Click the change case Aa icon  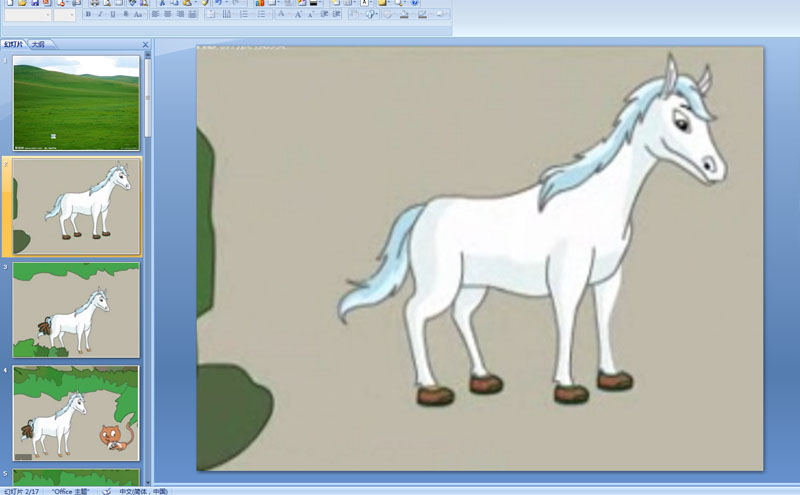pyautogui.click(x=138, y=14)
